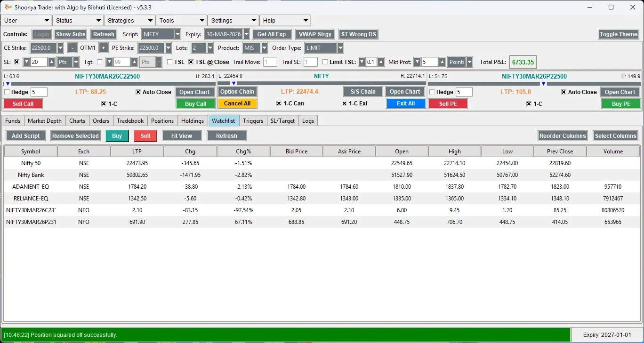Switch to the Positions tab

pos(162,121)
